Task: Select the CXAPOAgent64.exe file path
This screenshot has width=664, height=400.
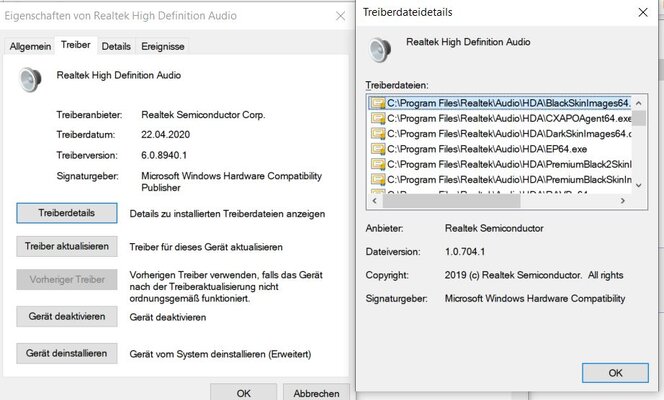Action: [509, 119]
